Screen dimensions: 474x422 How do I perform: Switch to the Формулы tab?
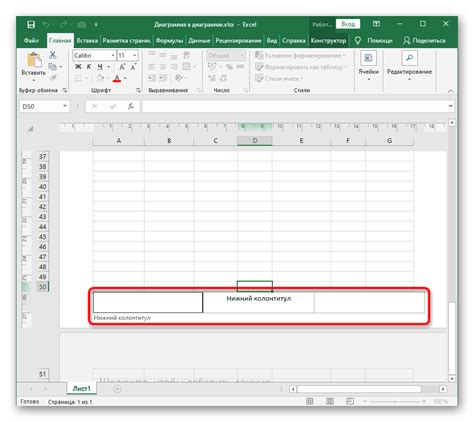point(169,41)
